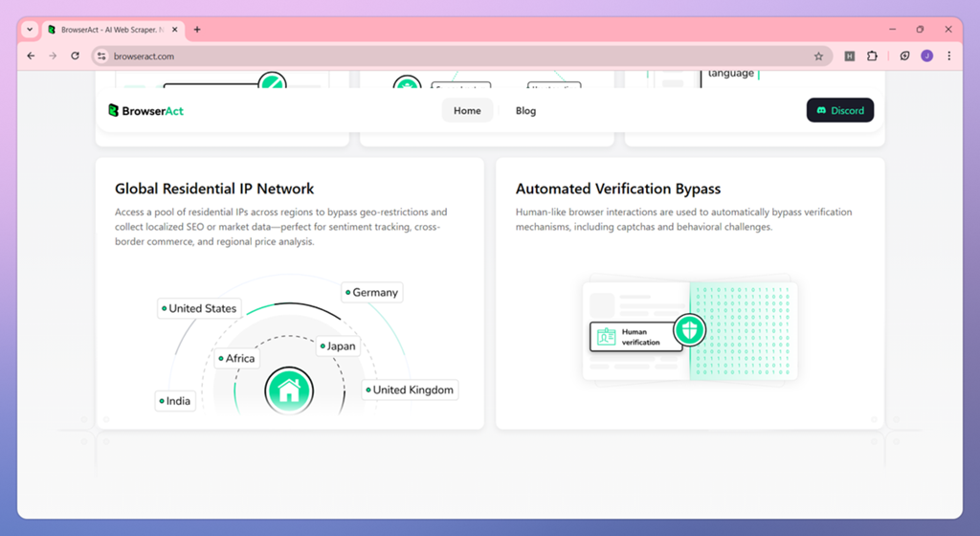Click the Germany location label
The height and width of the screenshot is (536, 980).
click(372, 292)
